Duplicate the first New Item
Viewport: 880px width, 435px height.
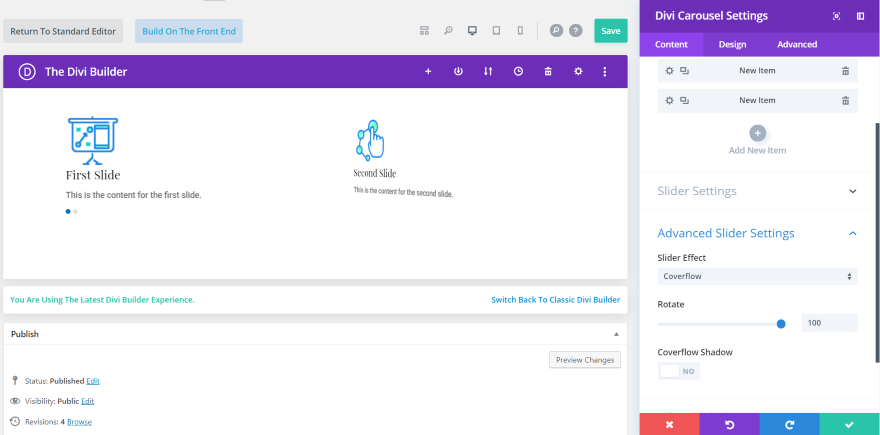tap(684, 71)
